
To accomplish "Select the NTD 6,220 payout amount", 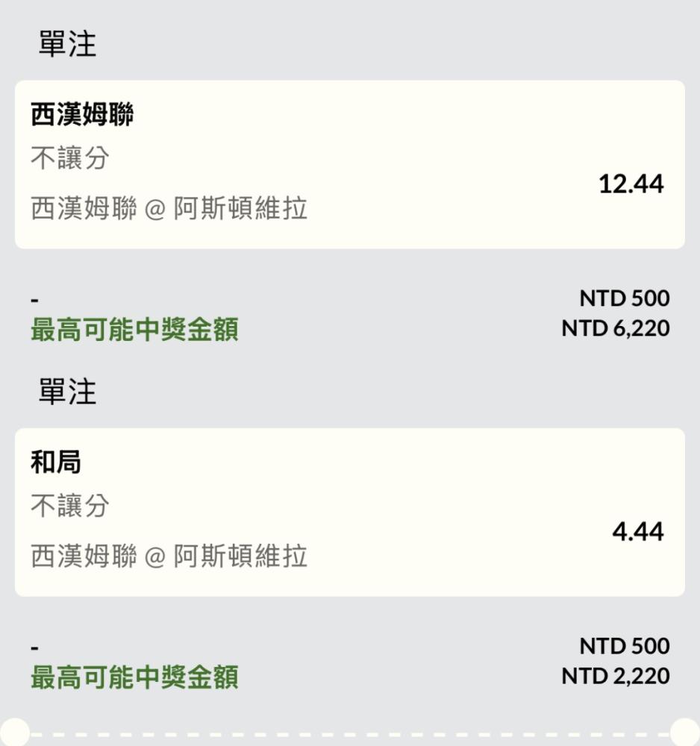I will (x=615, y=328).
